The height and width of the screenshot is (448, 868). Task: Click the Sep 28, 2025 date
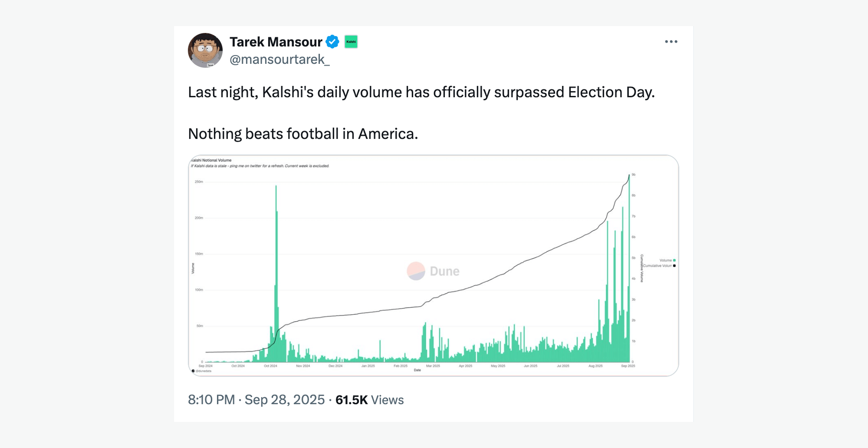coord(285,400)
